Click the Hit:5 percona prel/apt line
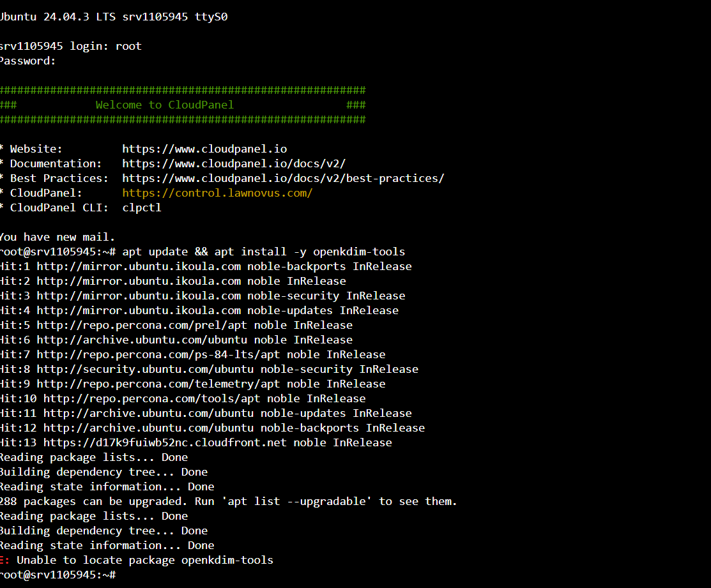Image resolution: width=711 pixels, height=588 pixels. (x=176, y=325)
